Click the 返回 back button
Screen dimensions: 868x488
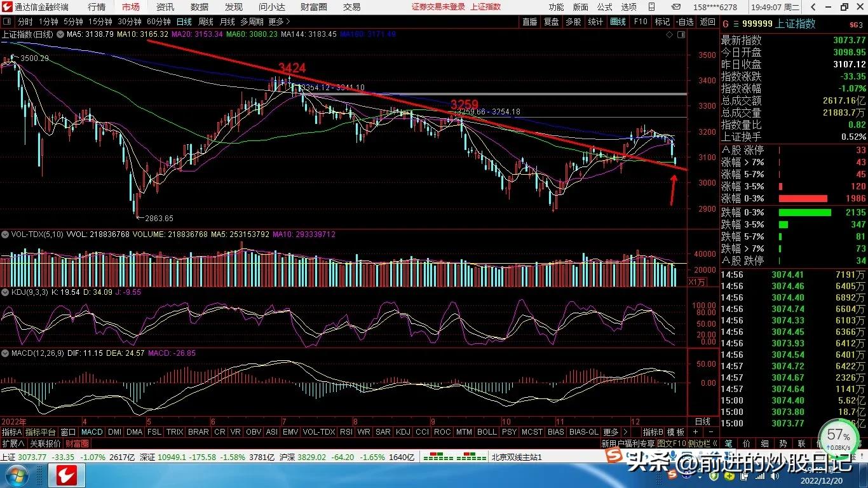pos(708,22)
